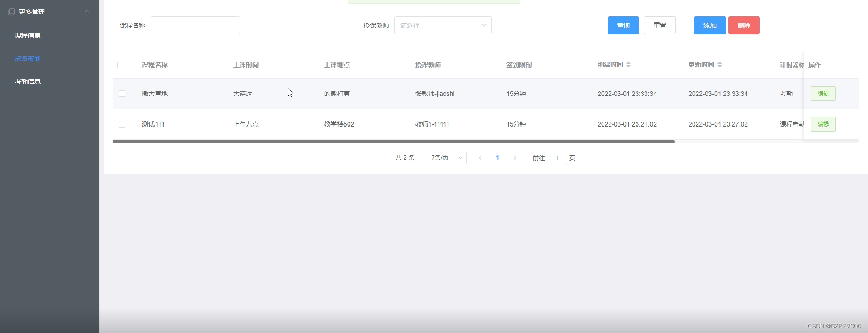Click 编辑 for the 撒大声地 row

[823, 94]
